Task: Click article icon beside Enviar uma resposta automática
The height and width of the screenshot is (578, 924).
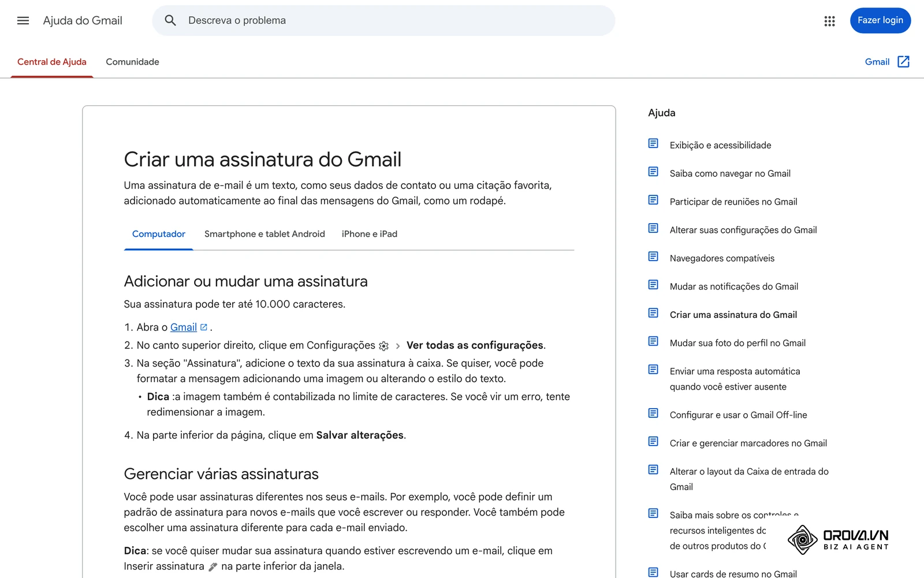Action: point(653,370)
